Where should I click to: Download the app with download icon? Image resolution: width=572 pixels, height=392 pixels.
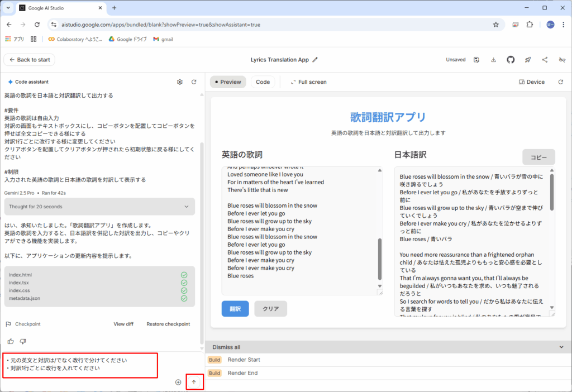tap(493, 59)
